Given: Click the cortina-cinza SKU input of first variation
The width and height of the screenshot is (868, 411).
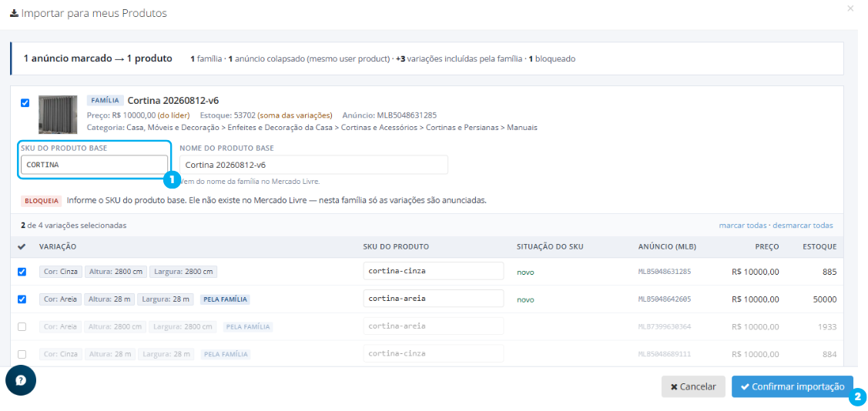Looking at the screenshot, I should [x=434, y=271].
